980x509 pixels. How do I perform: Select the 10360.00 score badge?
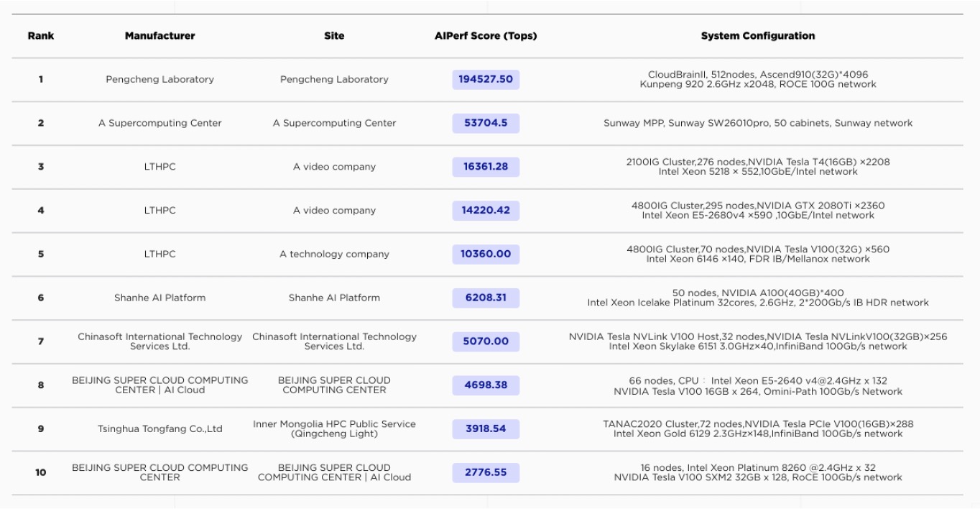(486, 254)
